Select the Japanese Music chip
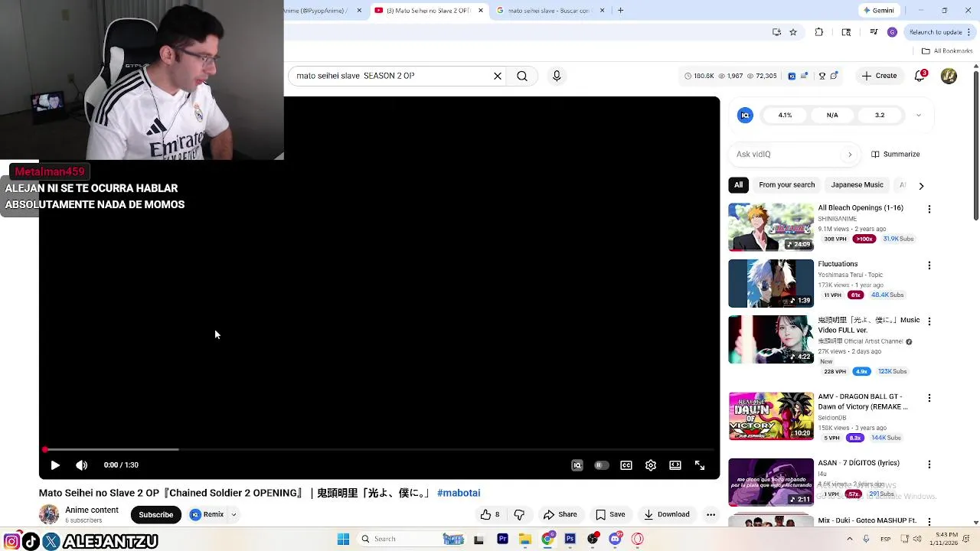Screen dimensions: 980x551 point(857,184)
